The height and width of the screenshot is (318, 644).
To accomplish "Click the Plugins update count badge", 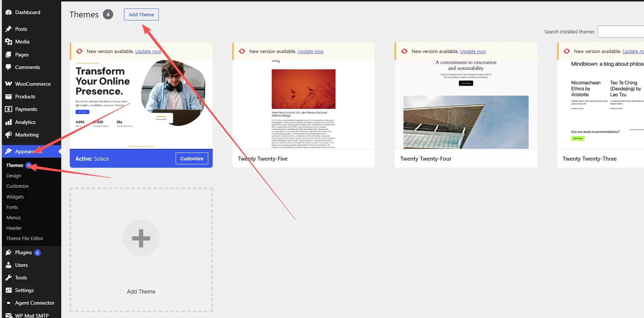I will (37, 253).
